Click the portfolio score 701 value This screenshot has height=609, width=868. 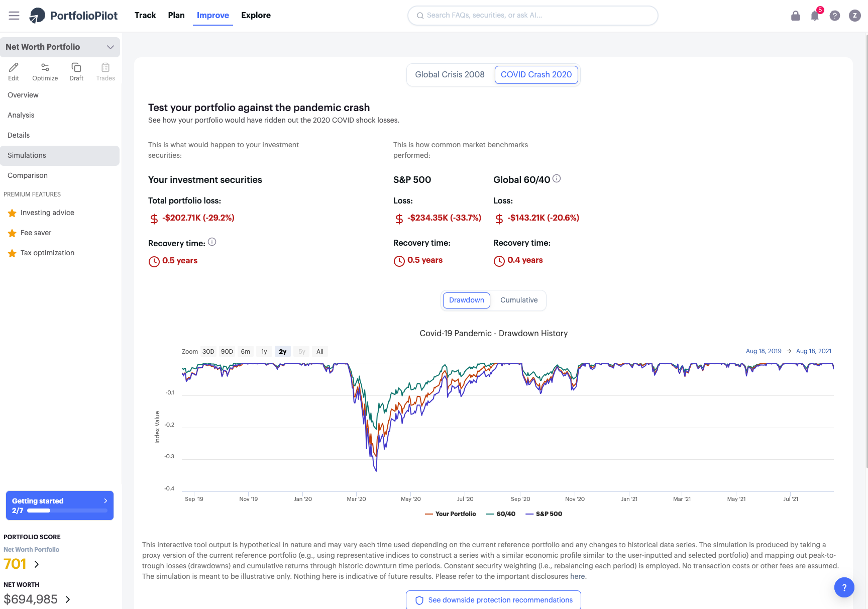pos(15,564)
